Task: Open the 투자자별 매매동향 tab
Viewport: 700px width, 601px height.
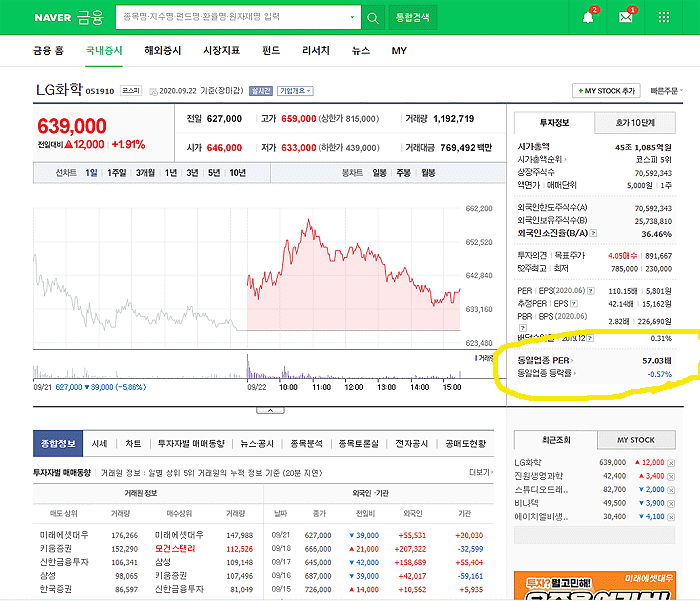Action: pos(191,444)
